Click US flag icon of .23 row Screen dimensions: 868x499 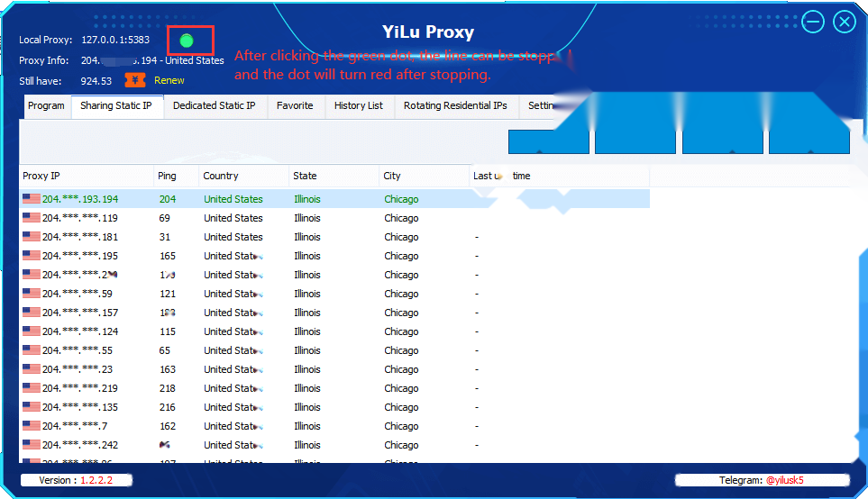[31, 368]
